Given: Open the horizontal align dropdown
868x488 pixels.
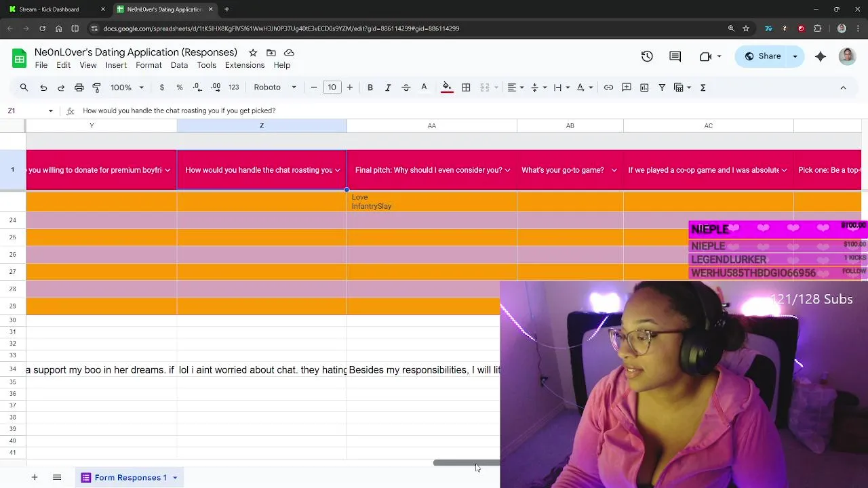Looking at the screenshot, I should tap(516, 87).
